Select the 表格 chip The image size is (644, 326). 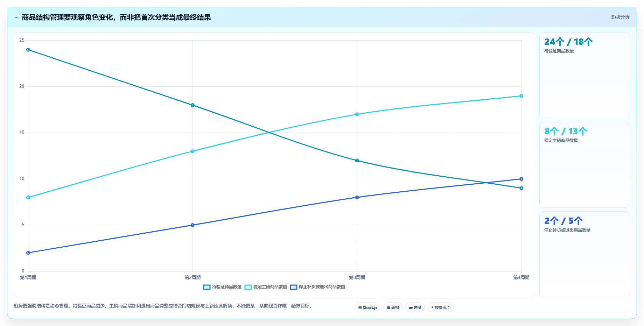393,307
